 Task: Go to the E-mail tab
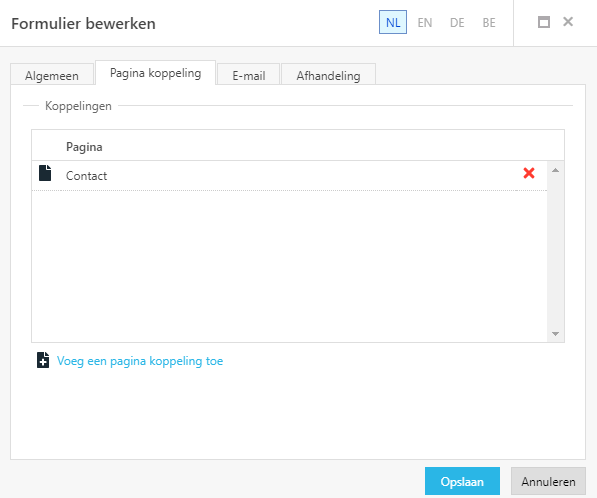click(x=249, y=75)
